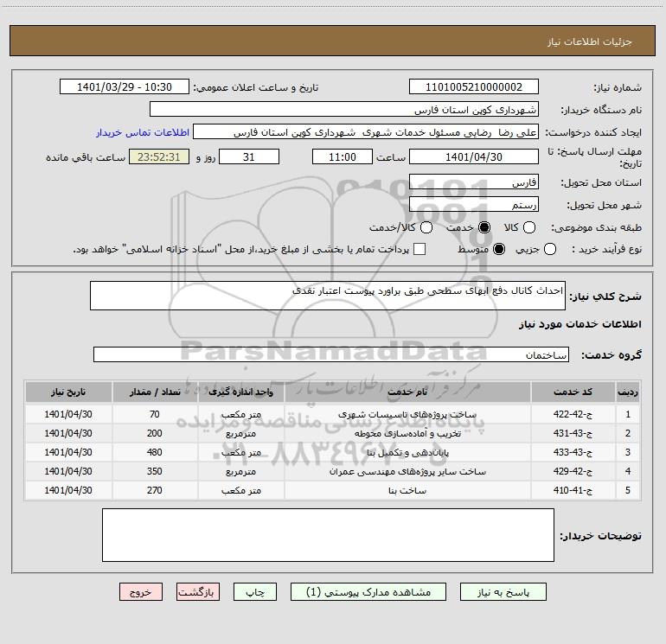Select the خدمت radio button

coord(483,227)
